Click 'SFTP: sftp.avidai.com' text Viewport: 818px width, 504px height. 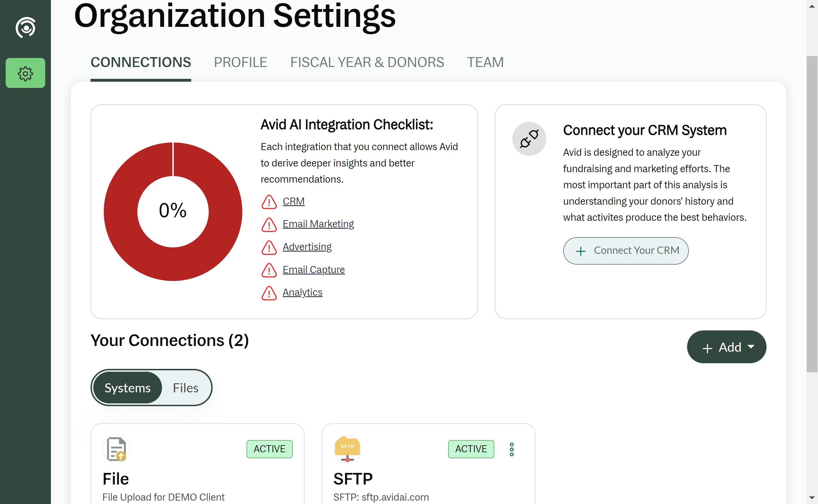coord(381,497)
